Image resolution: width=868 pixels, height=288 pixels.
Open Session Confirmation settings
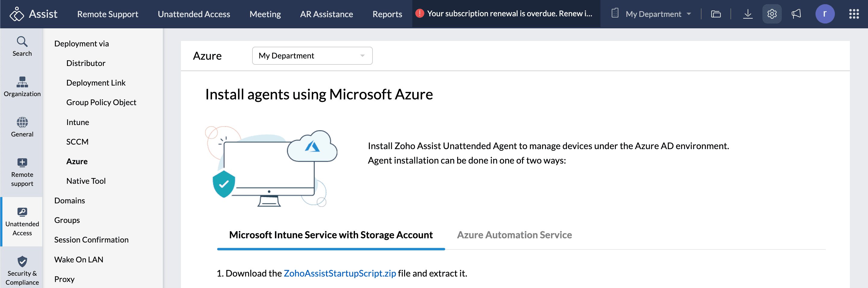(91, 239)
